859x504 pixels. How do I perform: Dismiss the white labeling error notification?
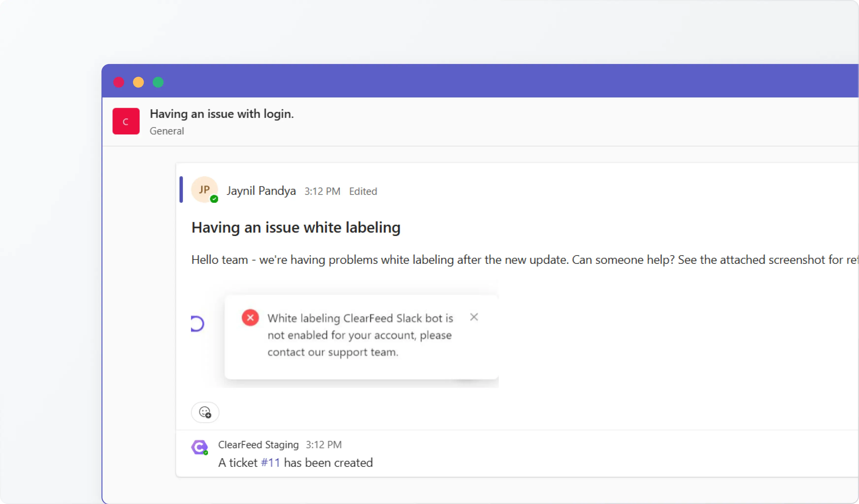pyautogui.click(x=474, y=317)
